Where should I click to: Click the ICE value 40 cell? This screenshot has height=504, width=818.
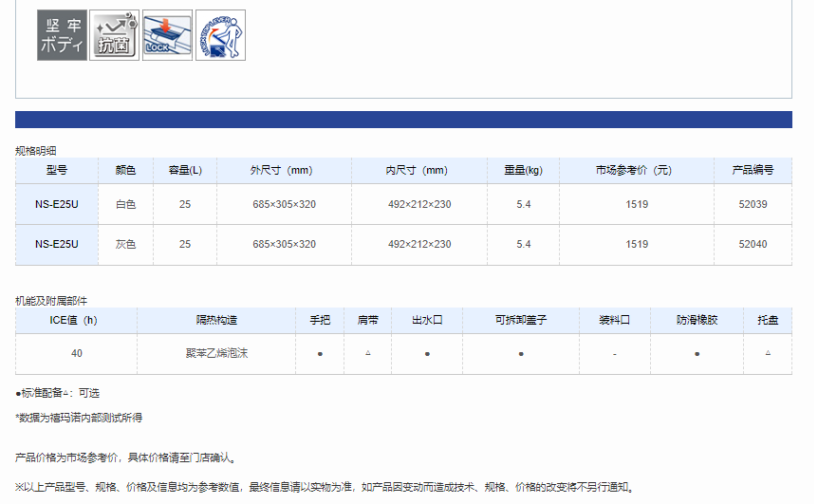(77, 354)
